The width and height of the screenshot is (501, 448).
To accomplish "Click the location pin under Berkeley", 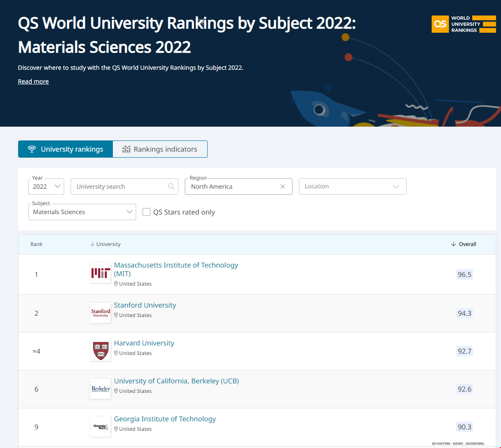I will (116, 391).
